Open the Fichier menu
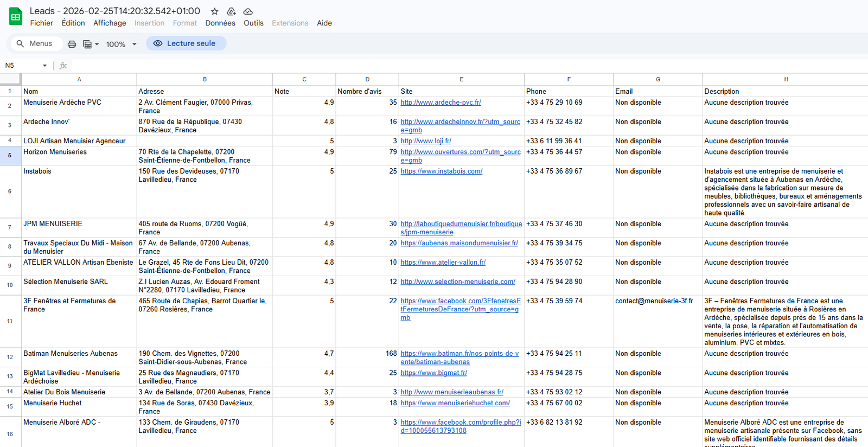This screenshot has height=447, width=868. click(42, 23)
